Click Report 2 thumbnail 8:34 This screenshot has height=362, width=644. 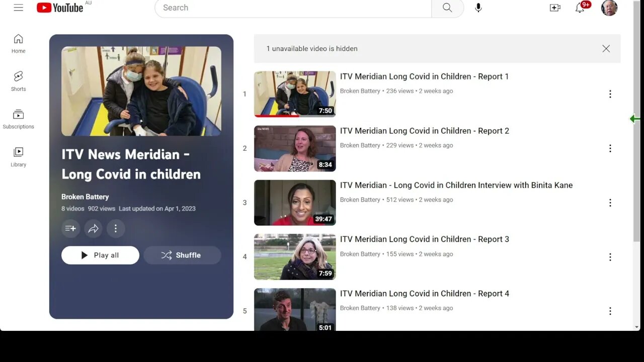[x=295, y=148]
